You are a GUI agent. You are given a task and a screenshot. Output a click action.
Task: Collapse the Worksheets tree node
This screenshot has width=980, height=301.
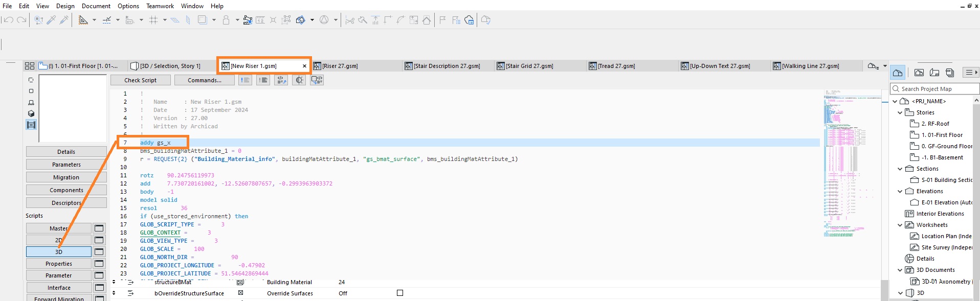pyautogui.click(x=900, y=225)
